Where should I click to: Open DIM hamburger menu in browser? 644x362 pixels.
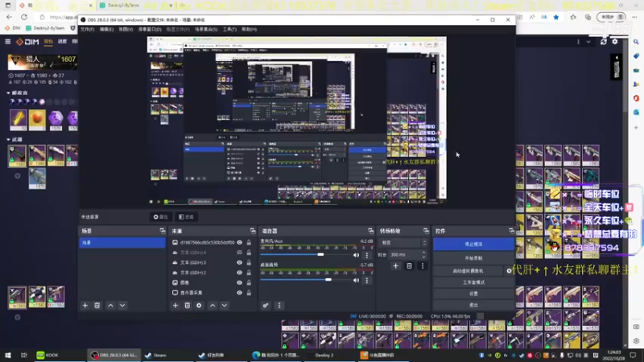pos(8,42)
